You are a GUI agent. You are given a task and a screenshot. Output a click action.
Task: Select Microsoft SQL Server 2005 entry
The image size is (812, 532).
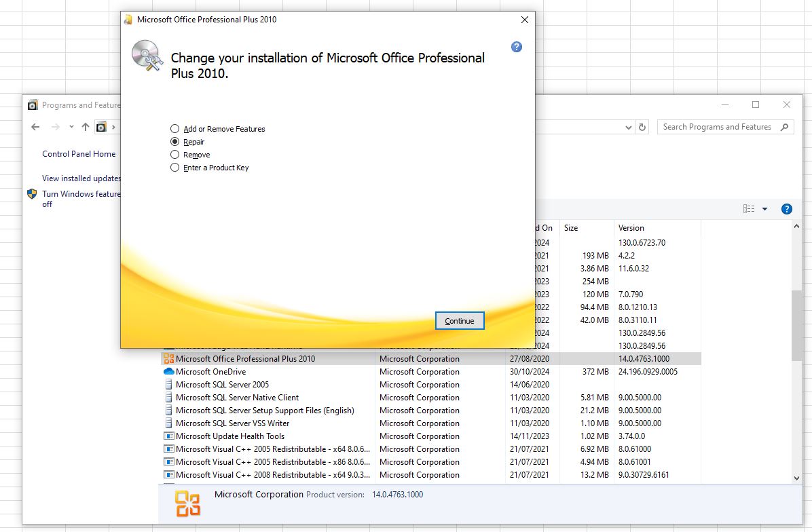431,385
